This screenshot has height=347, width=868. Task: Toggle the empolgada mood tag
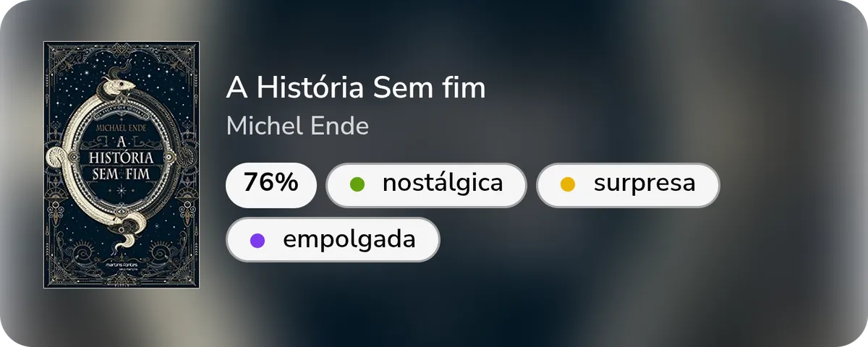coord(333,240)
